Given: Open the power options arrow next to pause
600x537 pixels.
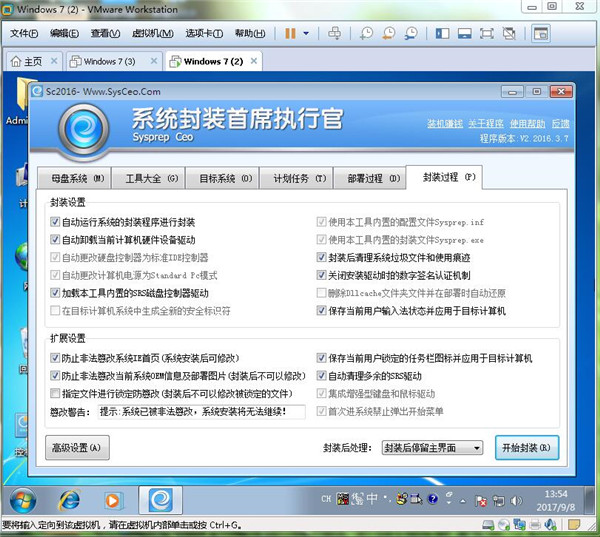Looking at the screenshot, I should pyautogui.click(x=306, y=34).
